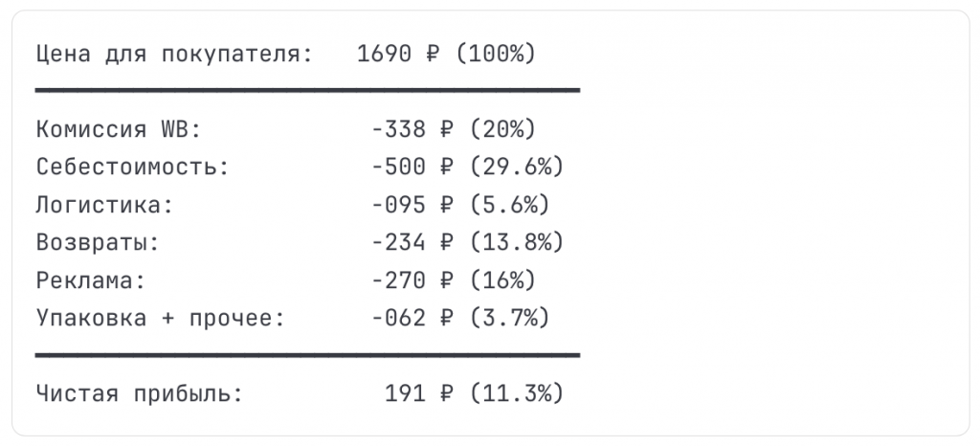Click the "Цена для покупателя:" label

(x=175, y=54)
